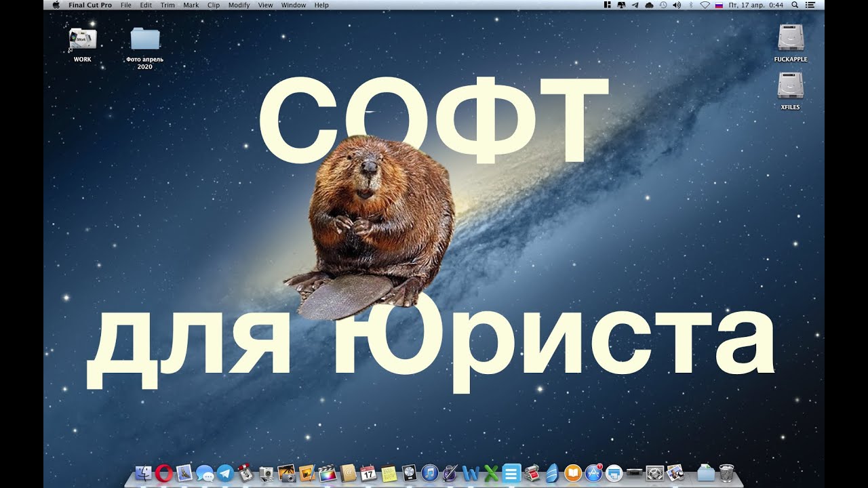Open the PDF press app in Dock
Image resolution: width=868 pixels, height=488 pixels.
tap(532, 473)
